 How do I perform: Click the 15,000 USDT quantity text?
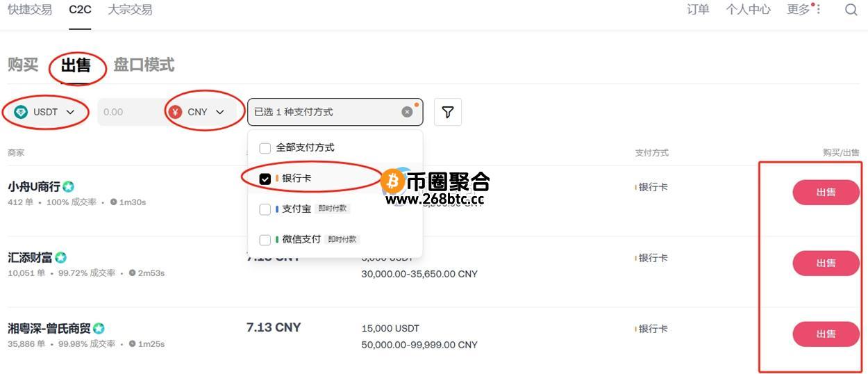click(390, 328)
